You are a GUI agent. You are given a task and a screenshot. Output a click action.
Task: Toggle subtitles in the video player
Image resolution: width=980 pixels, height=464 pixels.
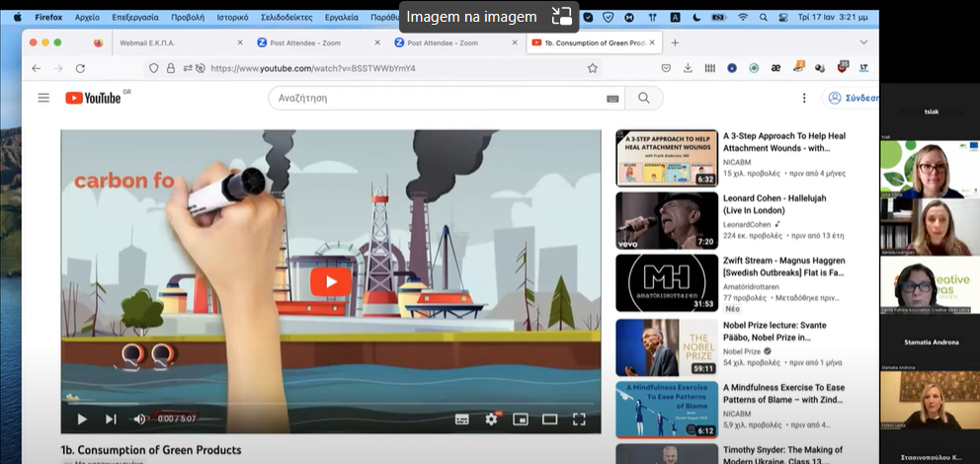461,420
